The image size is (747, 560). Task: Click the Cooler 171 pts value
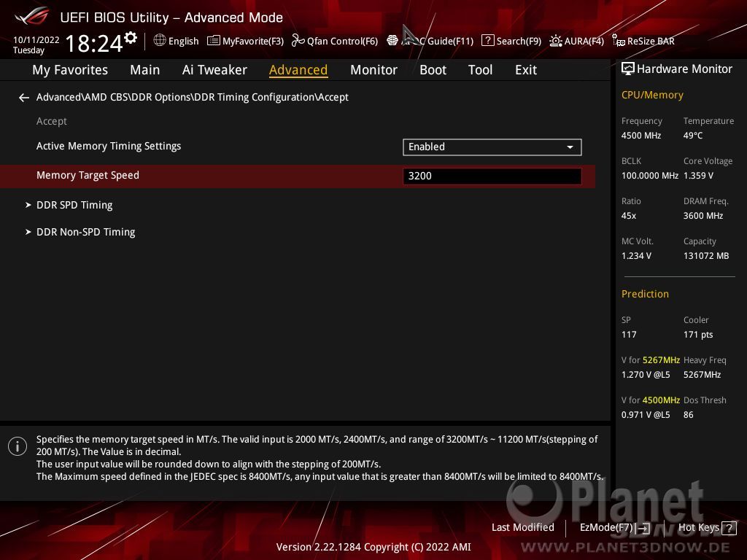(x=698, y=335)
